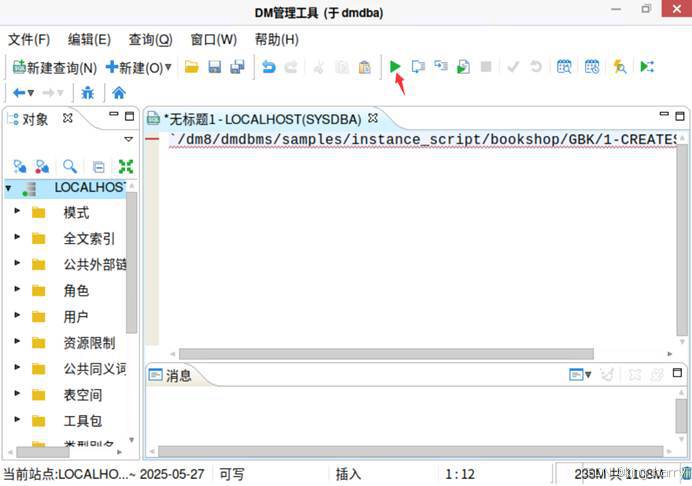The image size is (692, 486).
Task: Maximize the 消息 message panel
Action: pos(677,373)
